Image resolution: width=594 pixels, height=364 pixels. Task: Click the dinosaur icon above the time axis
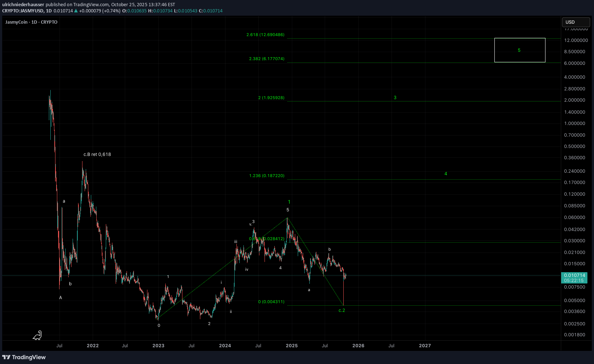pyautogui.click(x=37, y=335)
